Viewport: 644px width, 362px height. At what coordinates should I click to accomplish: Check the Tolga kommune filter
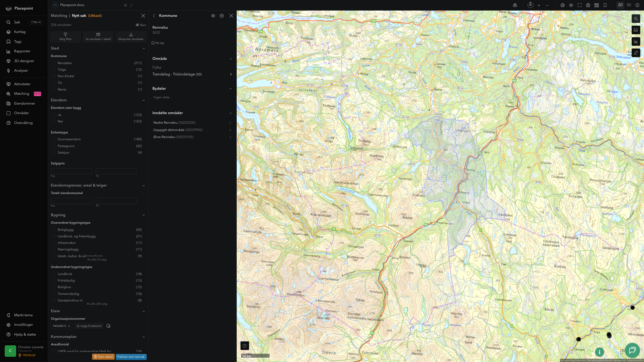point(54,69)
